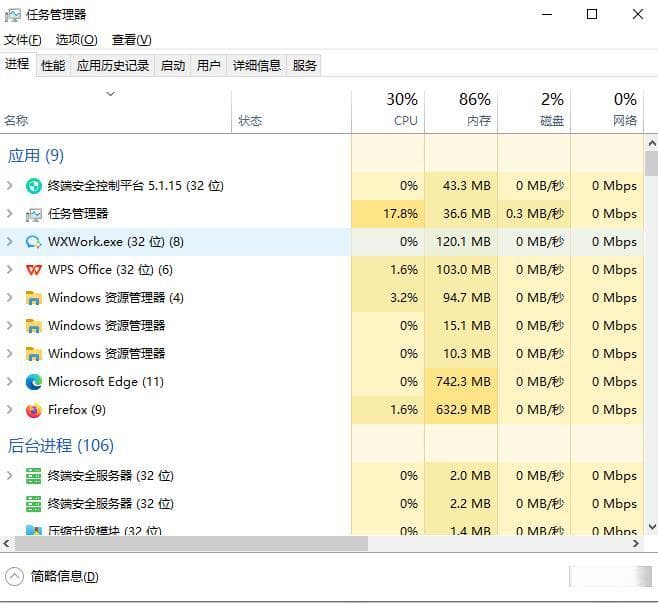Switch to the 详细信息 tab

256,65
